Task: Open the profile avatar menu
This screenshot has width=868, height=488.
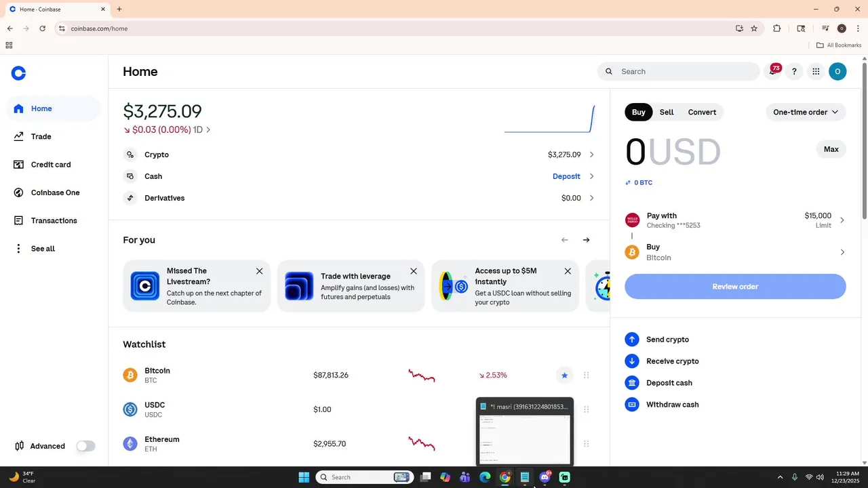Action: point(837,71)
